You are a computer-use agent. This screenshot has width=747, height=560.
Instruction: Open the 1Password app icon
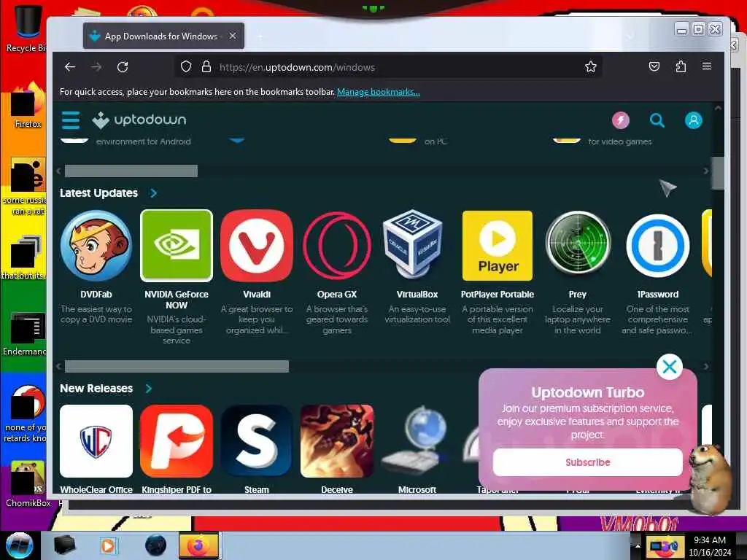(657, 246)
